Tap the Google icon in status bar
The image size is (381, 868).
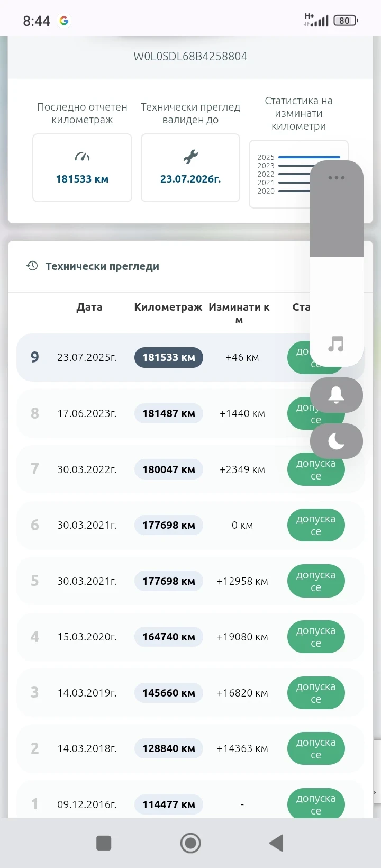tap(64, 21)
